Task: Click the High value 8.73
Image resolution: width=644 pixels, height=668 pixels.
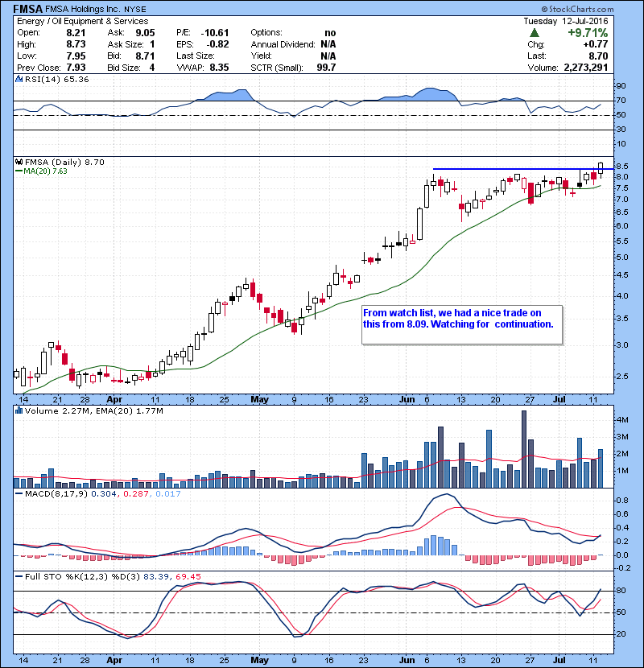Action: [76, 44]
